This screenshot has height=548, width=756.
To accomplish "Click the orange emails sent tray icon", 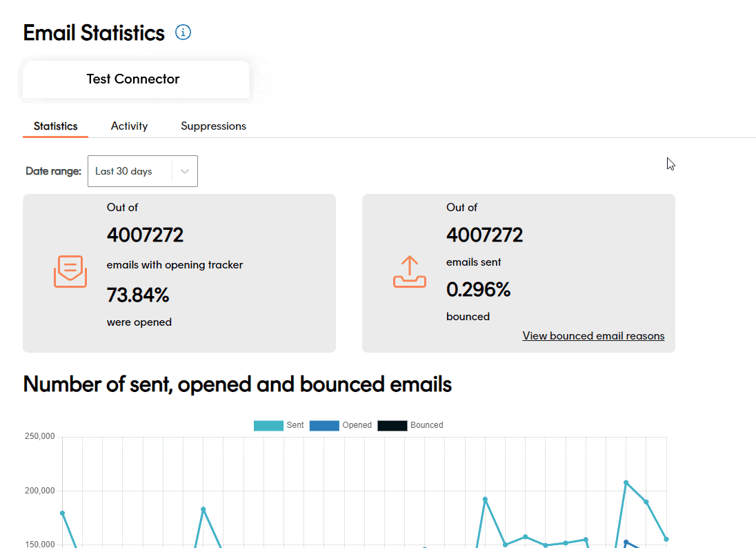I will tap(410, 272).
